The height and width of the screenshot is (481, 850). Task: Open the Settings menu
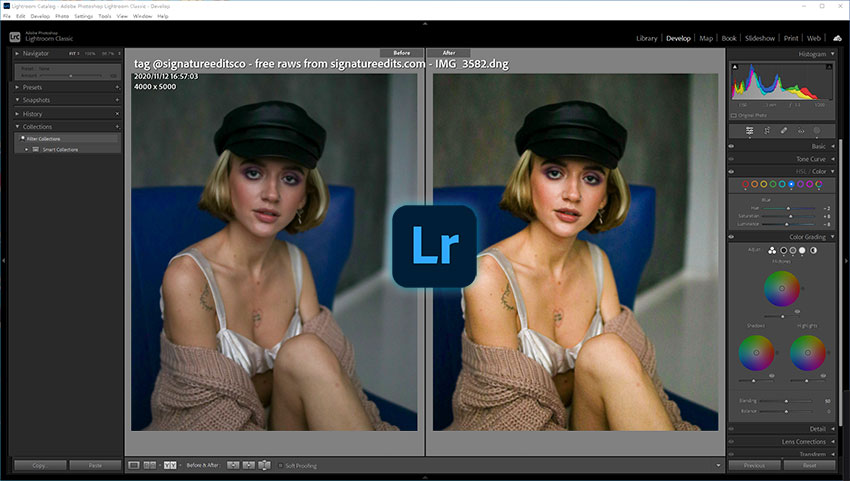tap(83, 16)
